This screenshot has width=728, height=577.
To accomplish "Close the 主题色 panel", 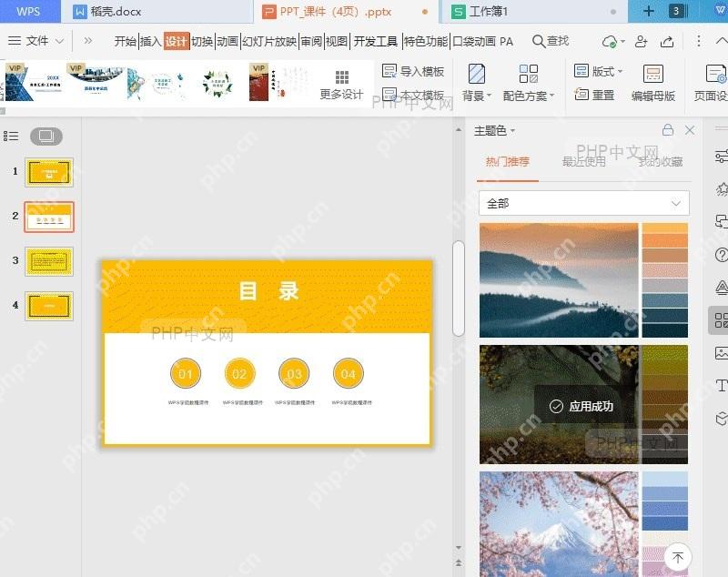I will pyautogui.click(x=690, y=130).
